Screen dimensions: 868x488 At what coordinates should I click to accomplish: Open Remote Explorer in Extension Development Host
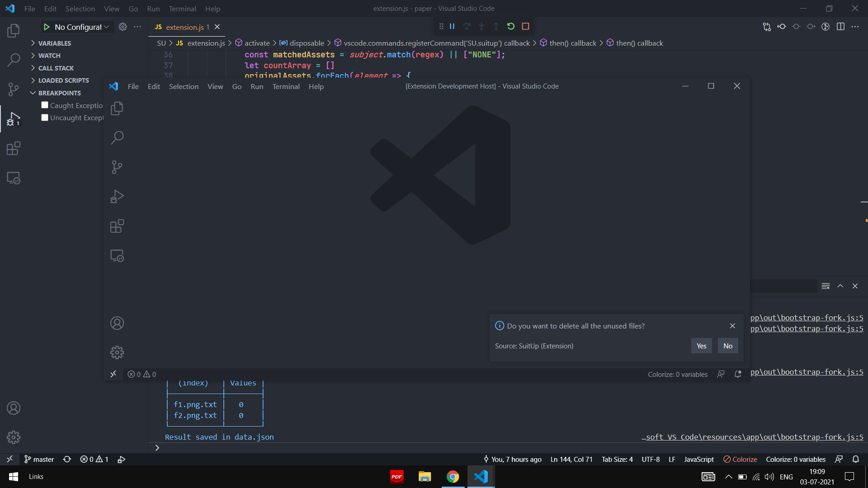coord(117,256)
